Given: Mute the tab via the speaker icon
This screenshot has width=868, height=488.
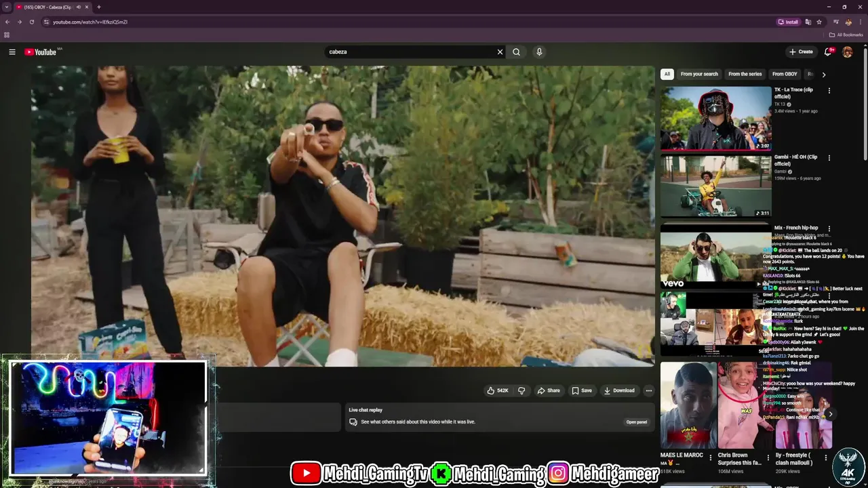Looking at the screenshot, I should point(79,7).
